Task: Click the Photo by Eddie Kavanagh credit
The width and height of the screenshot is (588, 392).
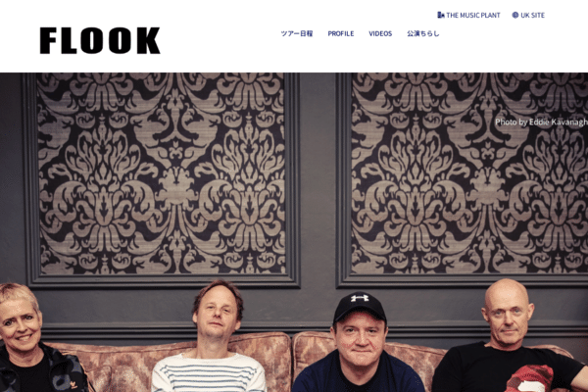Action: pos(541,122)
